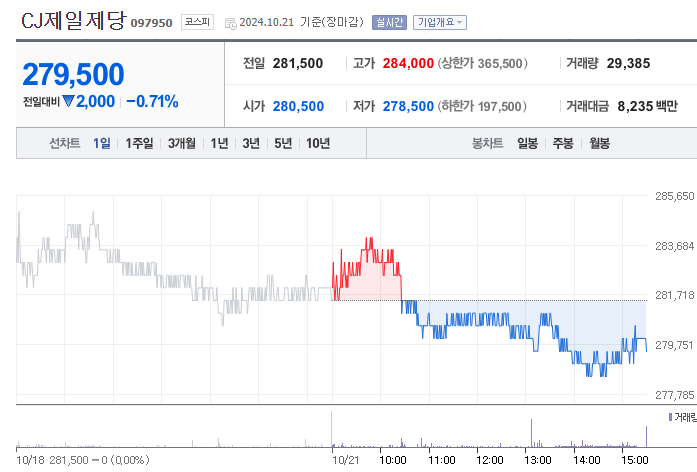Screen dimensions: 697x472
Task: Click the 10/21 date axis label
Action: (345, 460)
